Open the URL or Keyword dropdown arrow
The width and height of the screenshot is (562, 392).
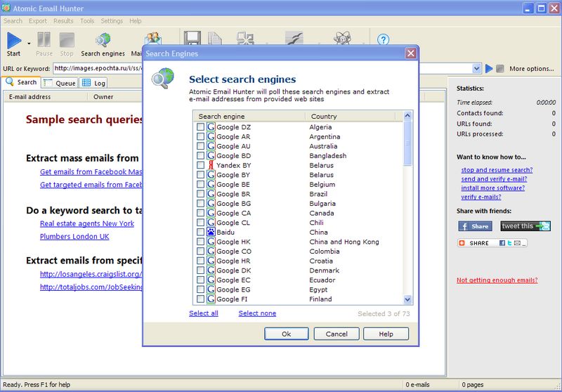click(476, 68)
